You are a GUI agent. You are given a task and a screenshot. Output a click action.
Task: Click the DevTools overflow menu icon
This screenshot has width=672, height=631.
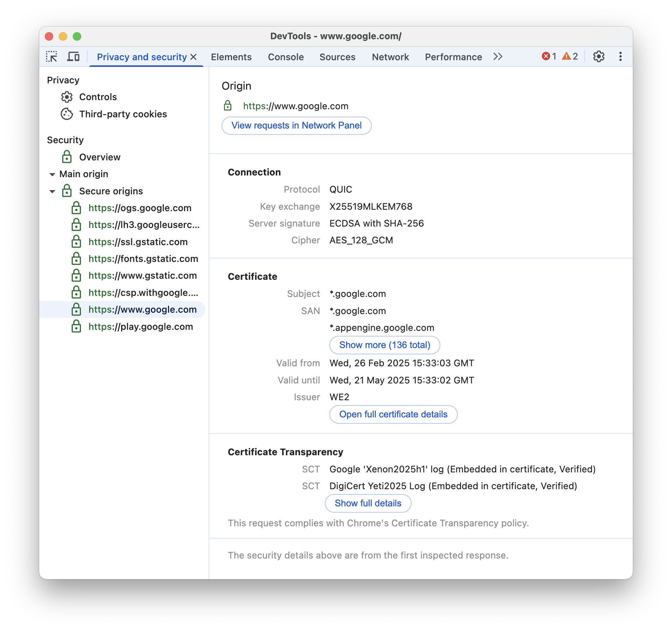point(621,56)
